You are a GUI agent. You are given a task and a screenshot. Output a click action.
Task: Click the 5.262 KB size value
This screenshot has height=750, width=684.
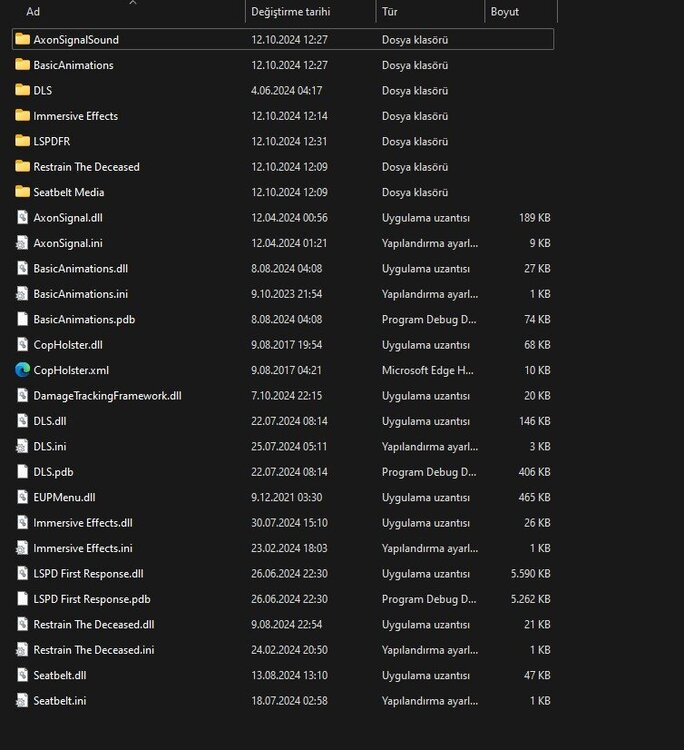point(530,599)
